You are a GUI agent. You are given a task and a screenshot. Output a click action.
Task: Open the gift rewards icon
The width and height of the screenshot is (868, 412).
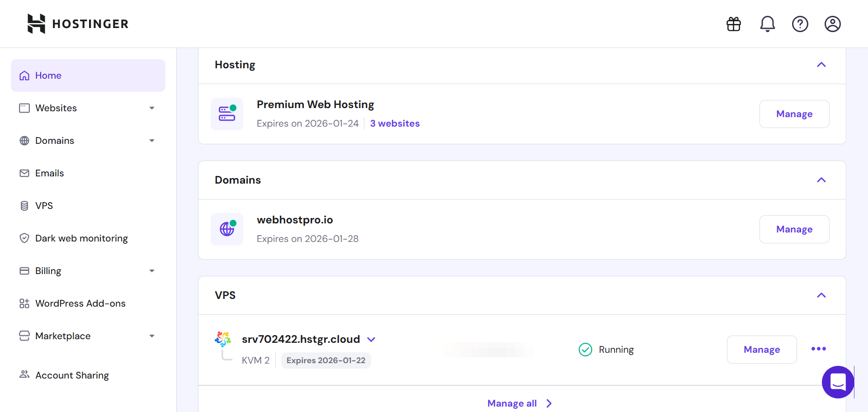(734, 24)
